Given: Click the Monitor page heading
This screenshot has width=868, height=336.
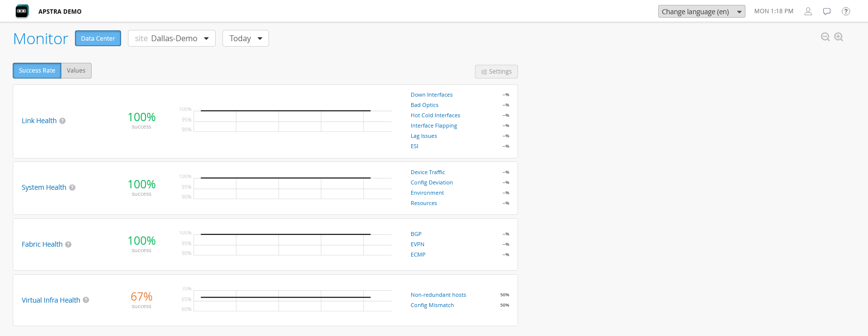Looking at the screenshot, I should pyautogui.click(x=41, y=39).
